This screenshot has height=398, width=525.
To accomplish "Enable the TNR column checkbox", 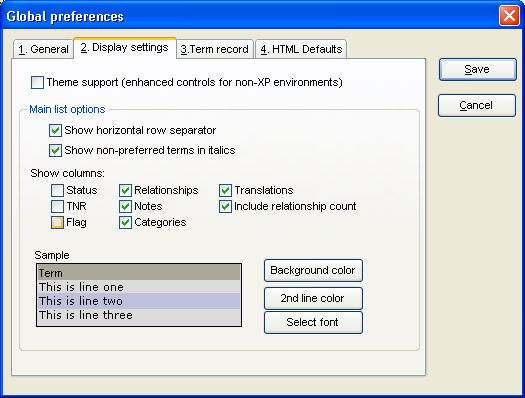I will coord(57,206).
